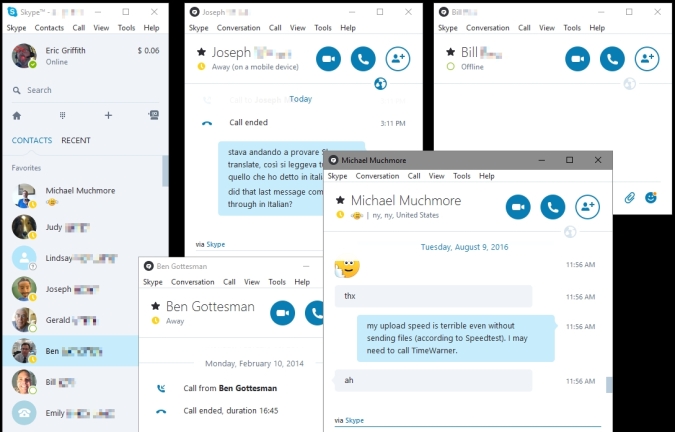
Task: Click the translator globe in Michael Muchmore window
Action: (x=570, y=232)
